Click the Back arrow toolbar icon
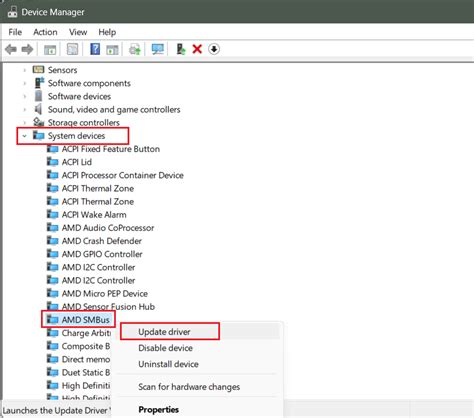474x418 pixels. 11,49
